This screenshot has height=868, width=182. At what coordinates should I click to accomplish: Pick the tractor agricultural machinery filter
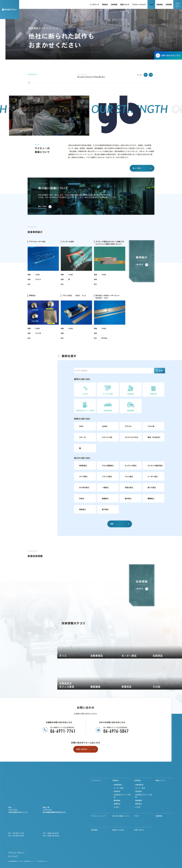[x=130, y=406]
